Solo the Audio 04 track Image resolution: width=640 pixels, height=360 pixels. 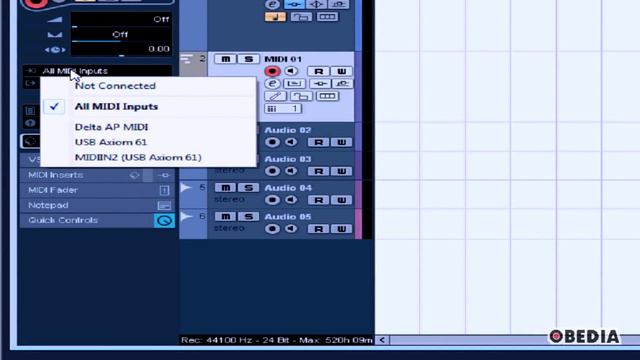click(248, 188)
